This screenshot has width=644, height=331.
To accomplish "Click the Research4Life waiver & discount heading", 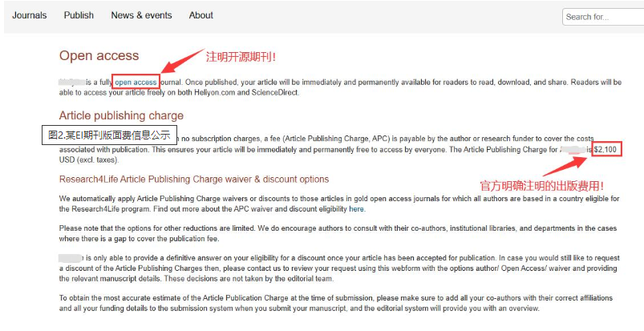I will [194, 180].
